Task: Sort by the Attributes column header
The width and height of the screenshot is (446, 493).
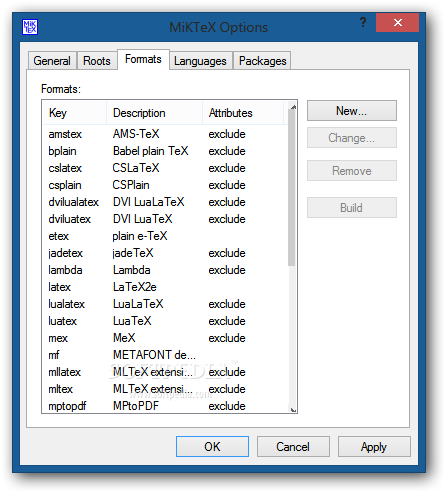Action: pos(243,113)
